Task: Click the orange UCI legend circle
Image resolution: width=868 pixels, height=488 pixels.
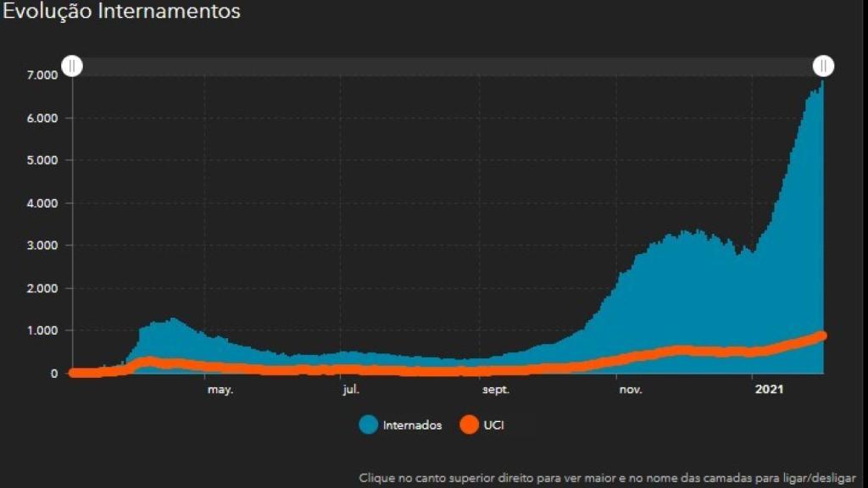Action: point(469,425)
